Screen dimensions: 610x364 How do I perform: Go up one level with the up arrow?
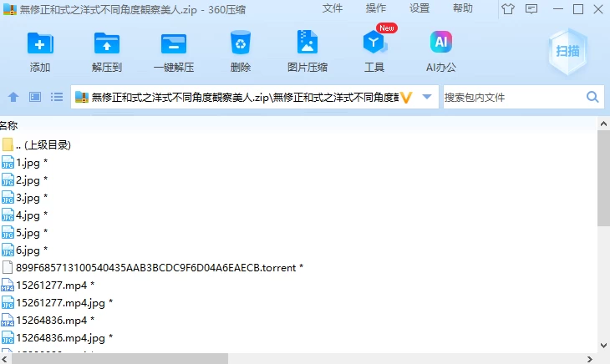tap(13, 97)
